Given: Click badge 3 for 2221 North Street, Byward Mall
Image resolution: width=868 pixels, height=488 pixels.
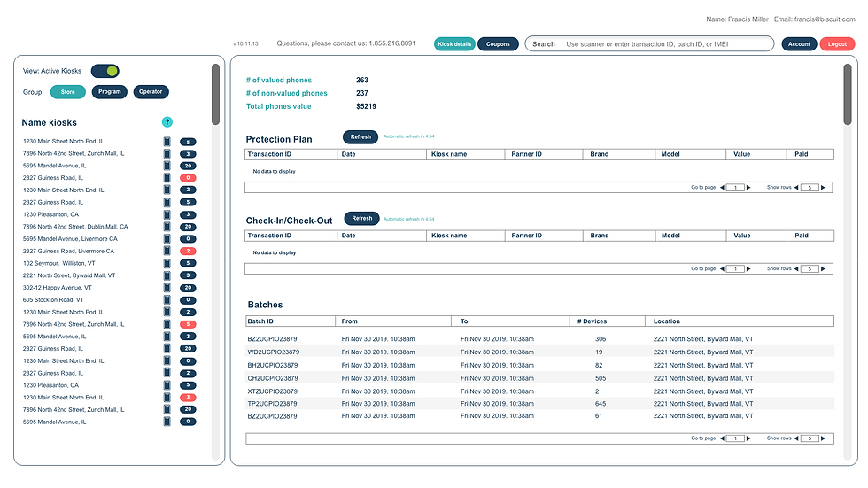Looking at the screenshot, I should tap(188, 275).
